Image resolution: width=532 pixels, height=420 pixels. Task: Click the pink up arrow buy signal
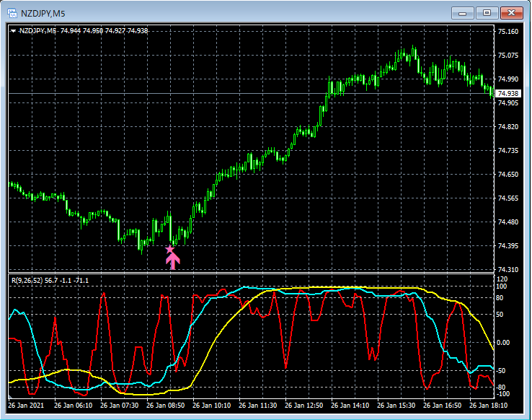173,261
